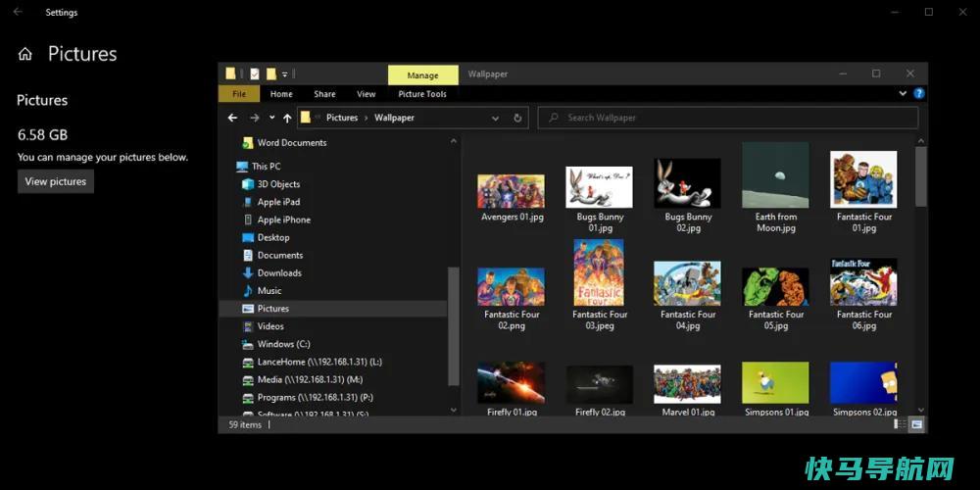
Task: Go up one folder level
Action: (x=287, y=118)
